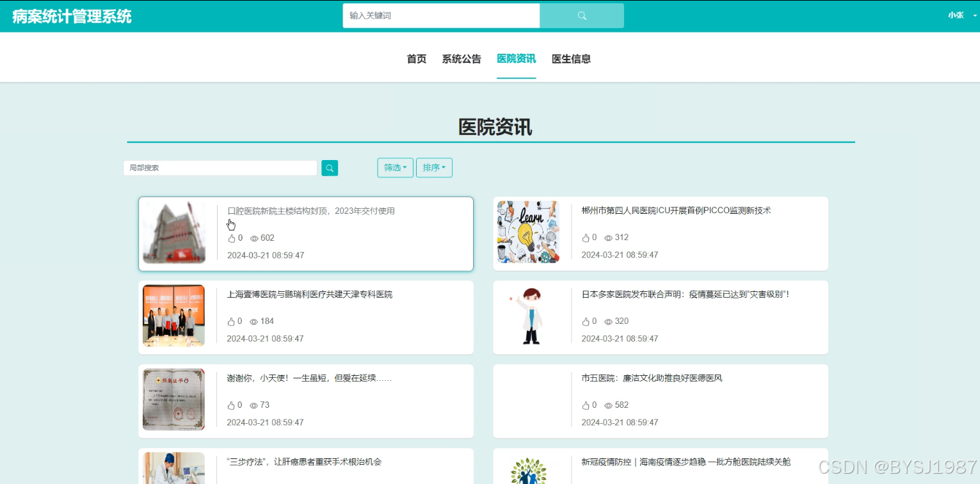980x484 pixels.
Task: Click the 输入关键词 search field
Action: pyautogui.click(x=441, y=15)
